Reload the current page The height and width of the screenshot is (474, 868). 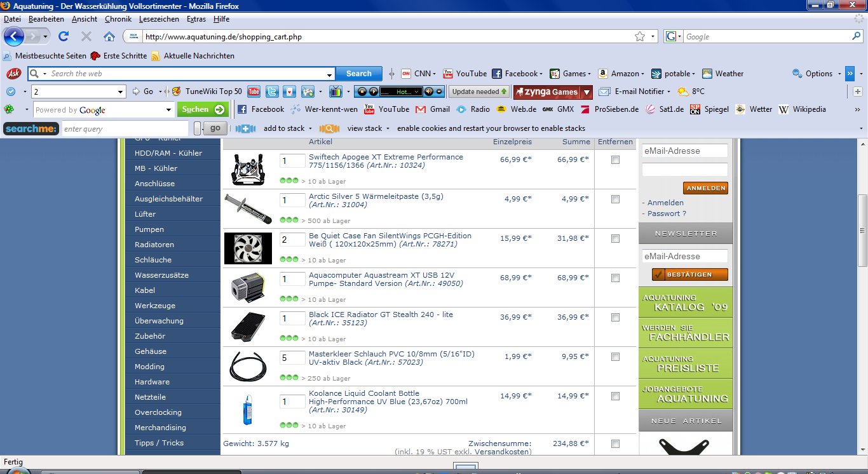pos(64,36)
